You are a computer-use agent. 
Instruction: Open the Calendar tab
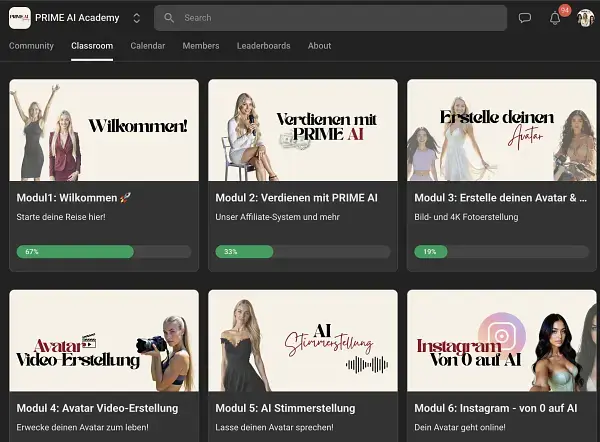click(x=148, y=46)
